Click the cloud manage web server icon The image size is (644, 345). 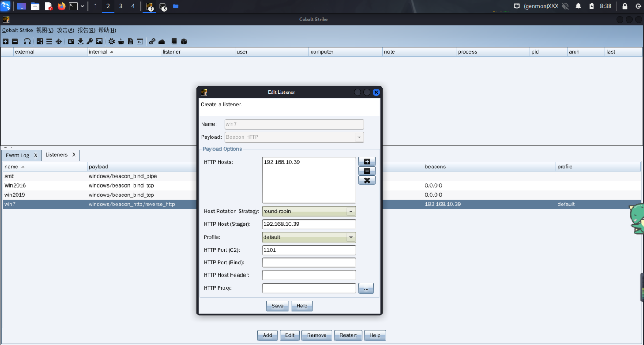click(162, 41)
